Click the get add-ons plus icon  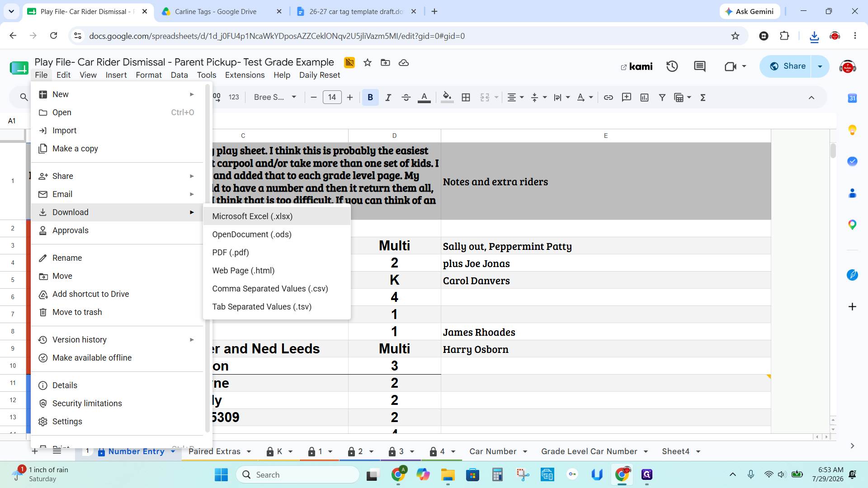click(x=852, y=307)
